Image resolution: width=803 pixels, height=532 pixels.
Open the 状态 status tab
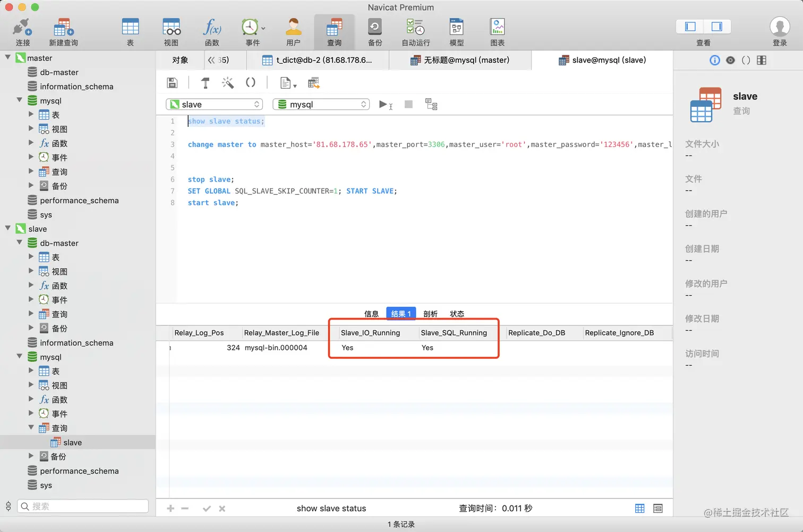tap(457, 314)
